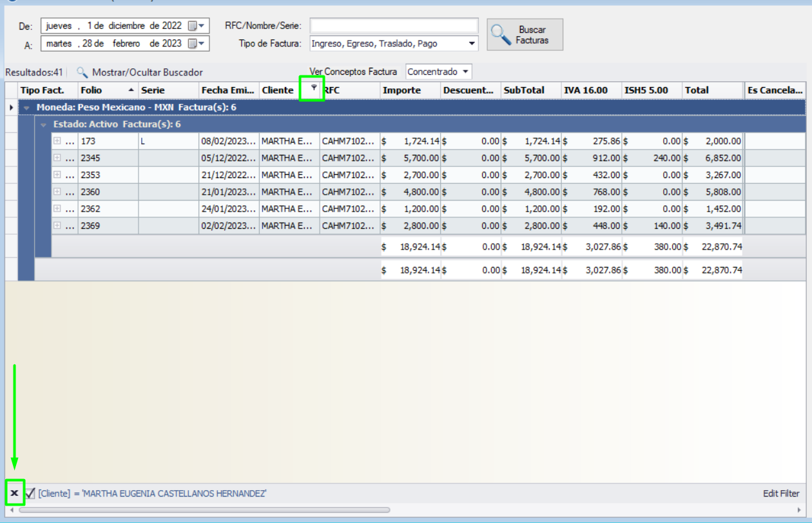The width and height of the screenshot is (812, 523).
Task: Click the Fecha Emi... column header
Action: pos(229,90)
